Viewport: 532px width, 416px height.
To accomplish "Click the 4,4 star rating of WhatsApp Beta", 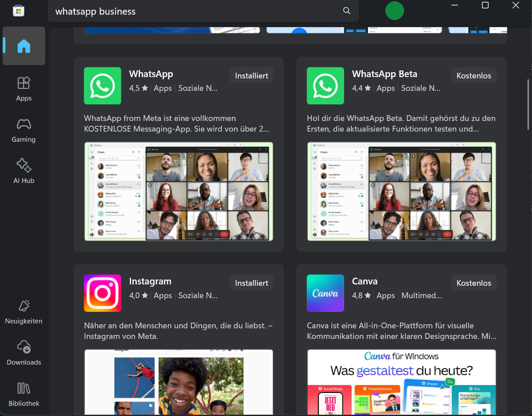I will tap(361, 88).
